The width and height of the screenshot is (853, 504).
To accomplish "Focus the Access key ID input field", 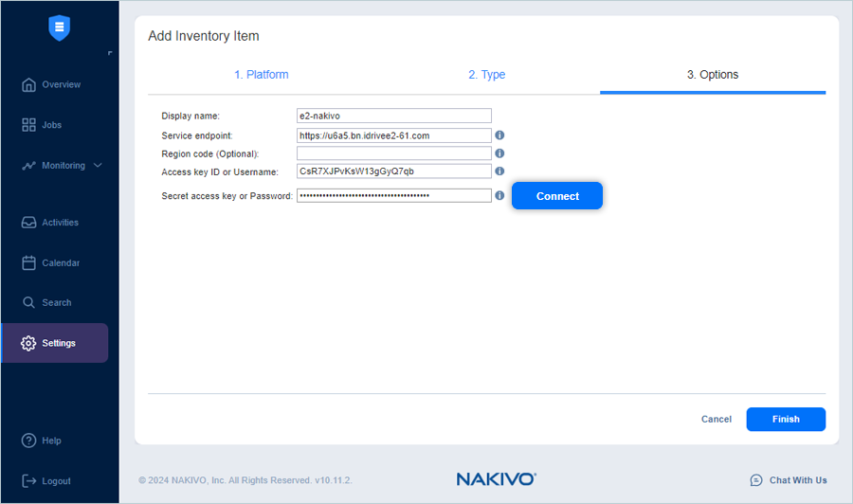I will (394, 171).
